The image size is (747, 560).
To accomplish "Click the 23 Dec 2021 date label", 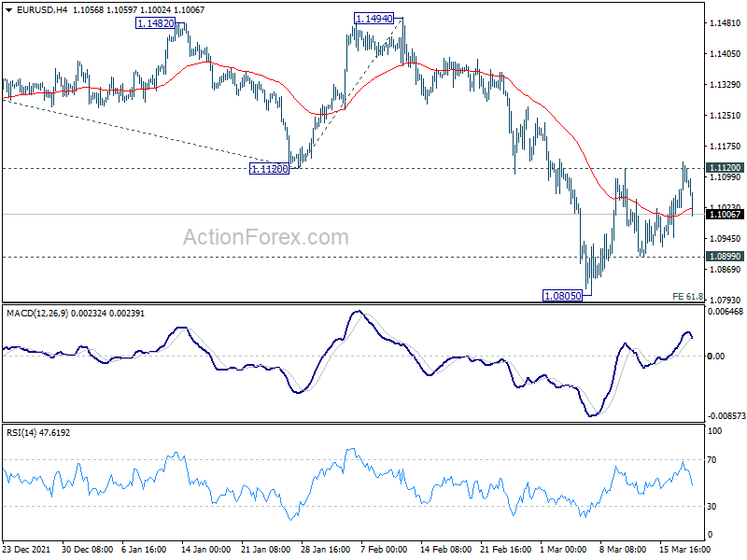I will (26, 550).
